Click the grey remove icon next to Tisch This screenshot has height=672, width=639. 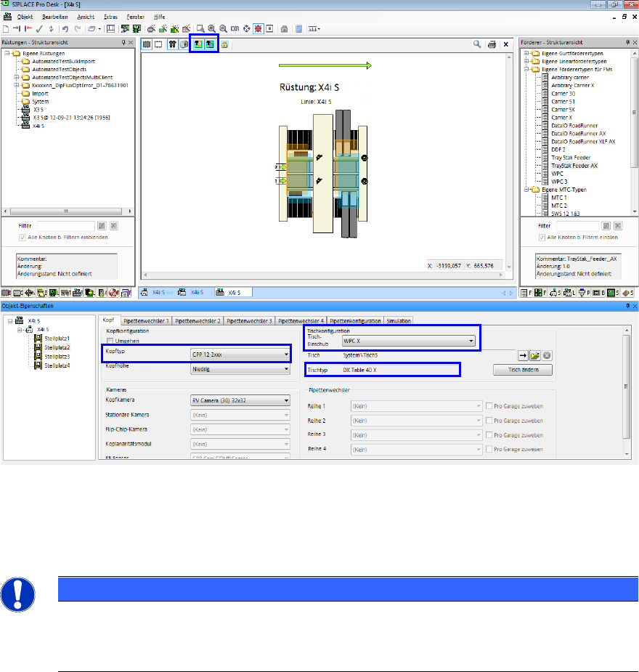[547, 355]
